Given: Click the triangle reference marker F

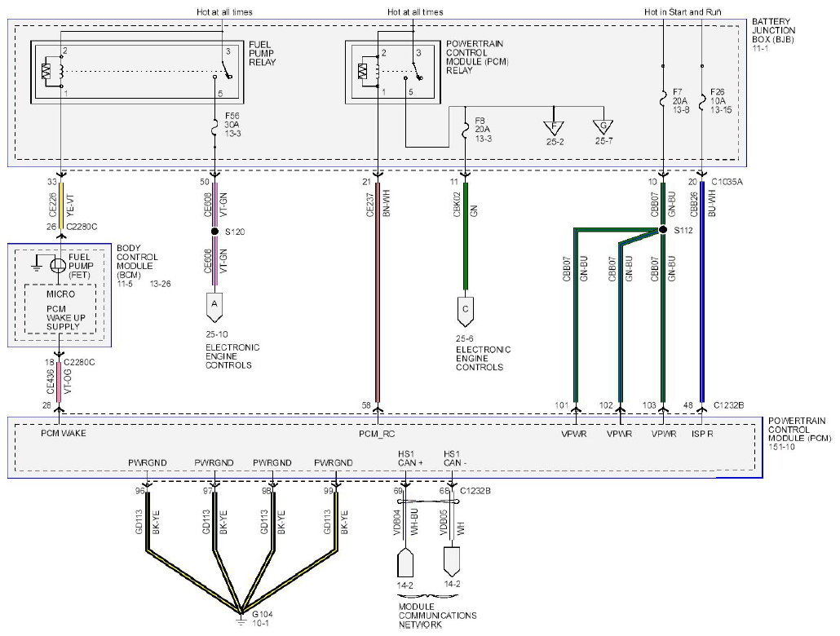Looking at the screenshot, I should [x=554, y=127].
